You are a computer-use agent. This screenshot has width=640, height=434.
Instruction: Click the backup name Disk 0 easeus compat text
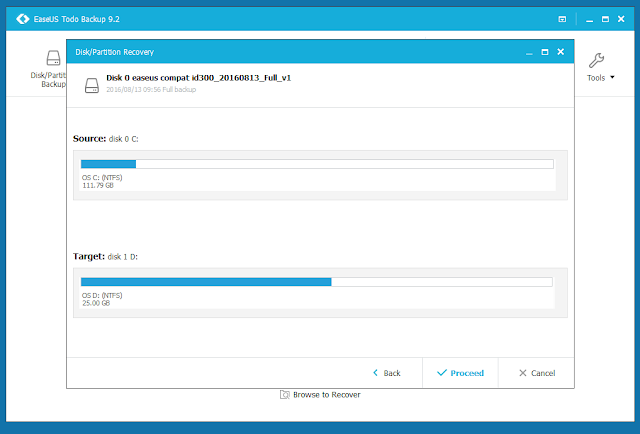[x=198, y=78]
